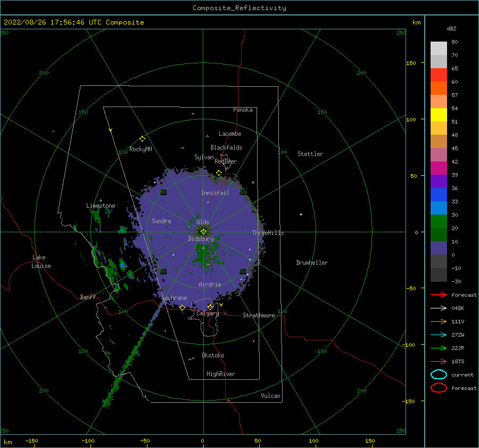Click the Limestone label
Viewport: 479px width, 448px height.
[x=101, y=206]
